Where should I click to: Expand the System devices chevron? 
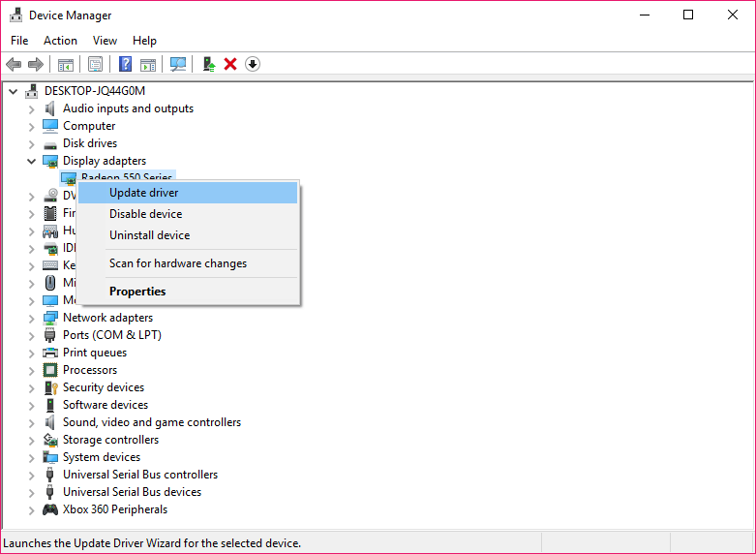[31, 457]
